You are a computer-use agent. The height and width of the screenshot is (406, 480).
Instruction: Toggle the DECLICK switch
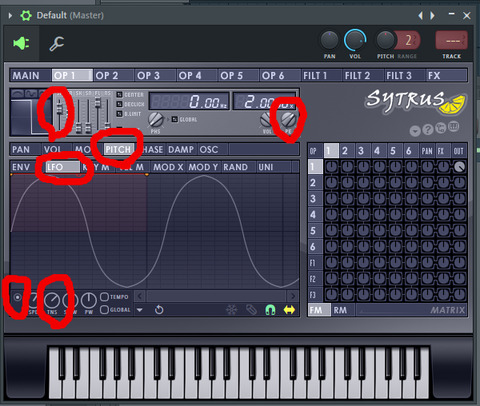[x=119, y=104]
